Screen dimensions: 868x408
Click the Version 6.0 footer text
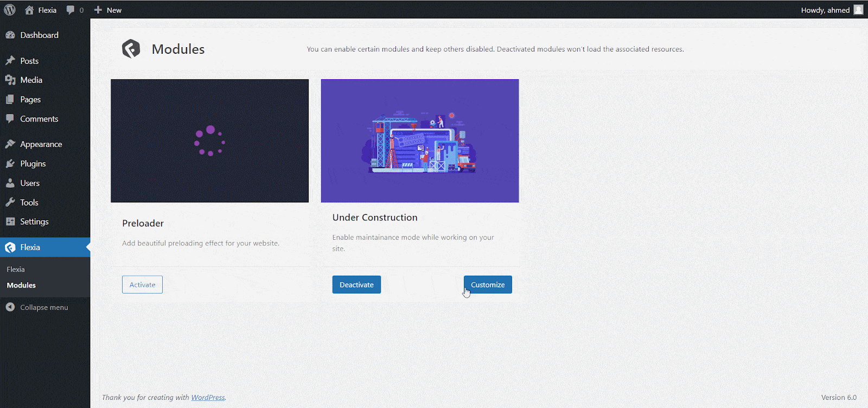(x=839, y=397)
